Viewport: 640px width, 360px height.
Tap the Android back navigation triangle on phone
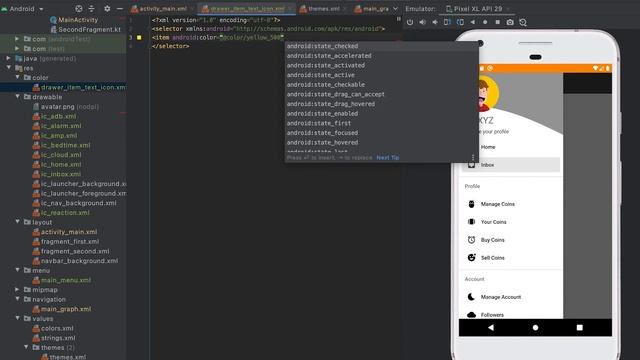(x=491, y=327)
